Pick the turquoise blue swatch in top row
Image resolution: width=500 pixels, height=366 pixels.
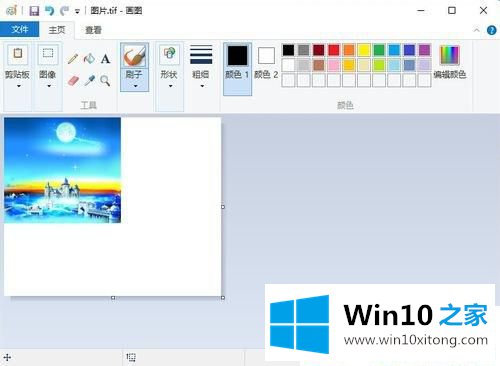[x=394, y=50]
